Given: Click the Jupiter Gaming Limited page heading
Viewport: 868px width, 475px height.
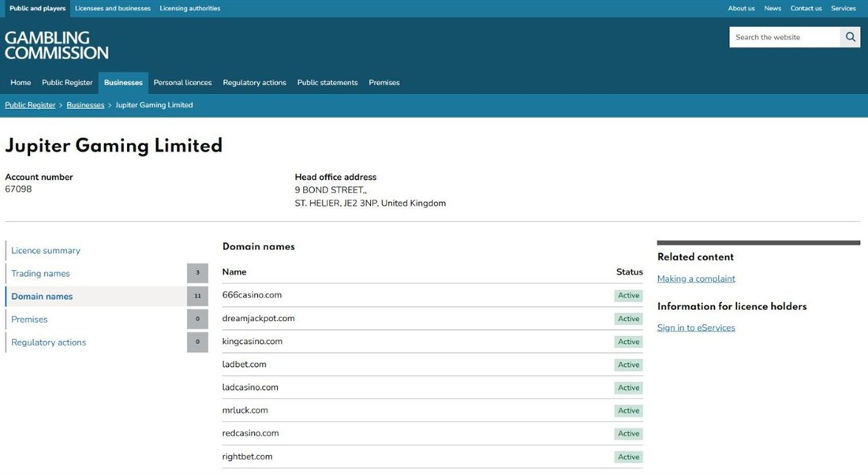Looking at the screenshot, I should (114, 146).
